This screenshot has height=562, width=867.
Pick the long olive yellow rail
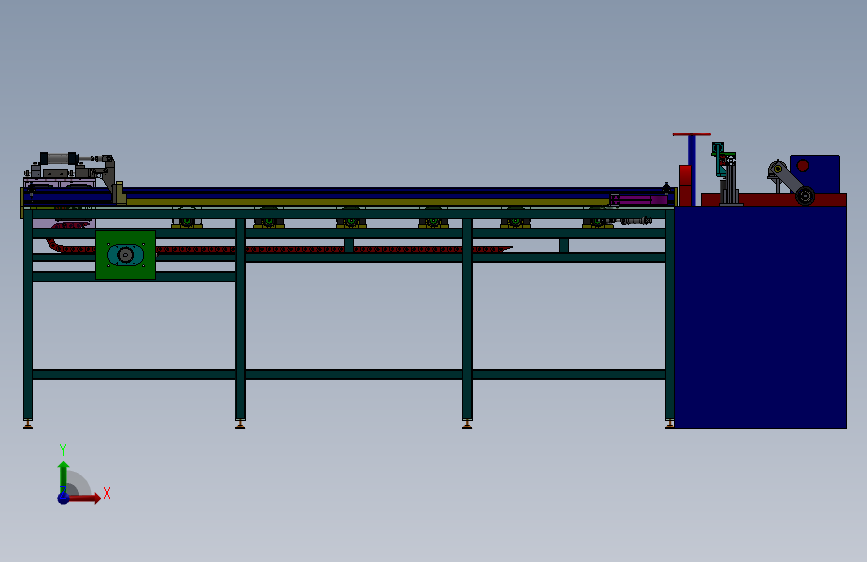point(368,202)
